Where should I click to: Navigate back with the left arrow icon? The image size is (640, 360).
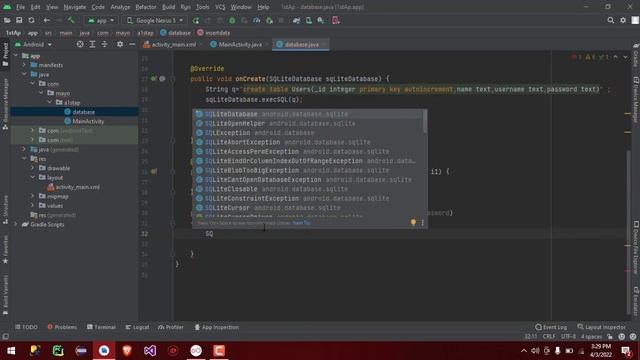[x=47, y=20]
